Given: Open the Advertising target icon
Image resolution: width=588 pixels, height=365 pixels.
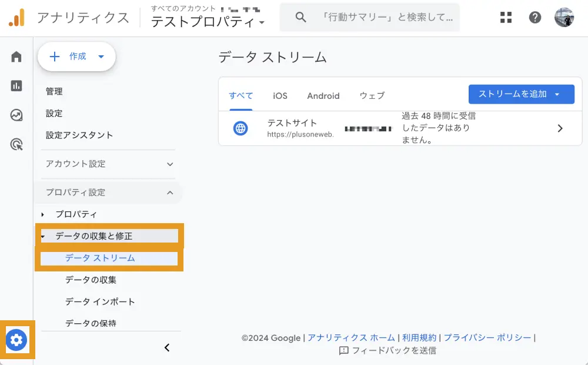Looking at the screenshot, I should coord(16,144).
